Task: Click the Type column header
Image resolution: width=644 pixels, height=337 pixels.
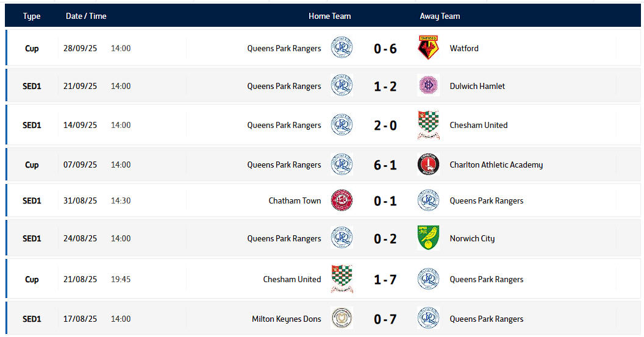Action: (x=32, y=16)
